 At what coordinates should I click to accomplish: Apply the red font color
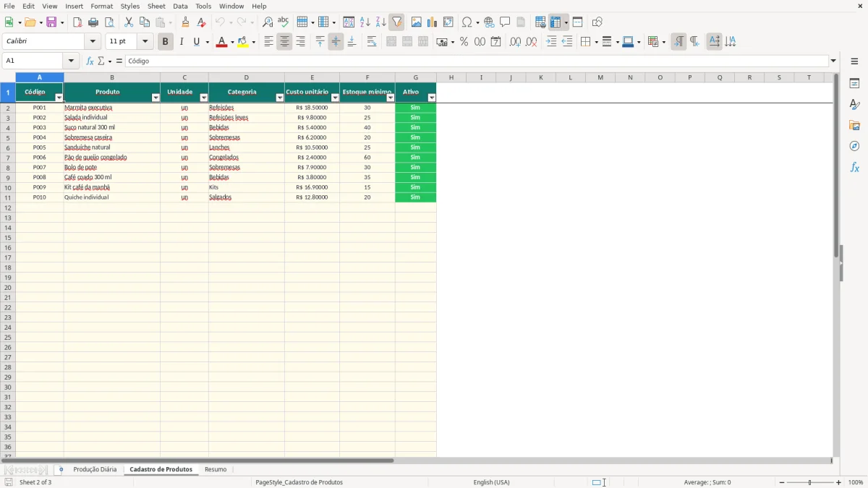click(221, 42)
